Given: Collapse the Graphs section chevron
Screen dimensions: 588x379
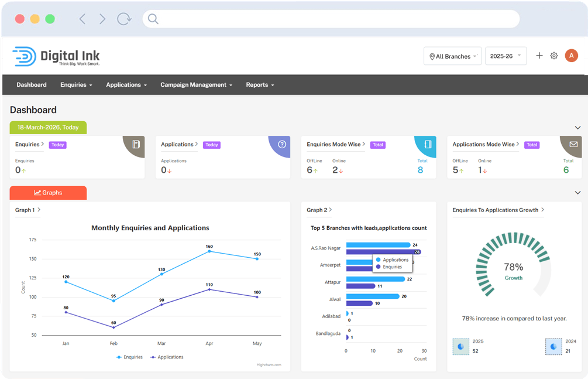Looking at the screenshot, I should [x=577, y=193].
